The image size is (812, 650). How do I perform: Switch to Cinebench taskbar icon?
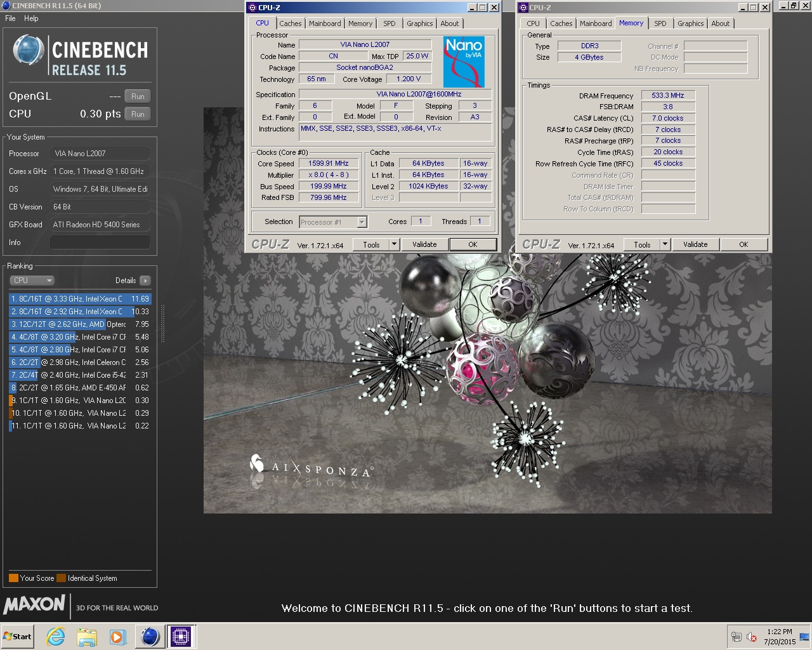pyautogui.click(x=150, y=637)
